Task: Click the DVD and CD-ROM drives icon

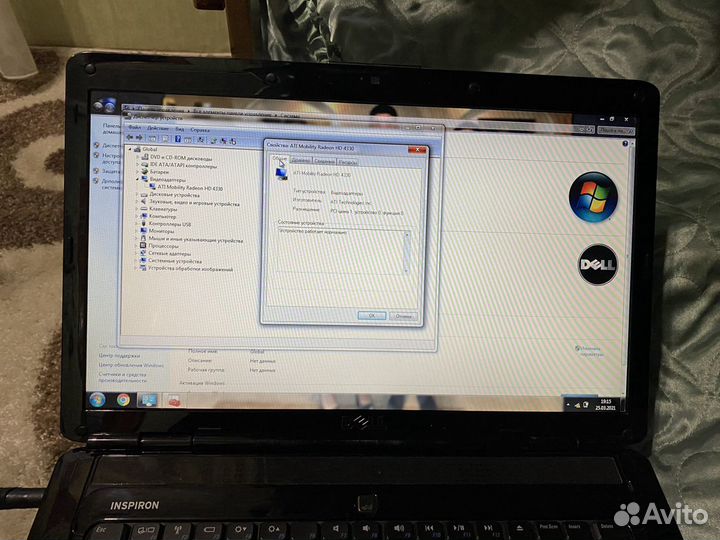Action: tap(145, 157)
